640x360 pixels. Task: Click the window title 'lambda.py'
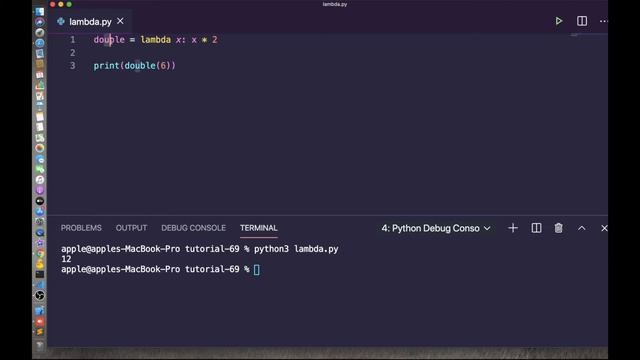point(335,4)
